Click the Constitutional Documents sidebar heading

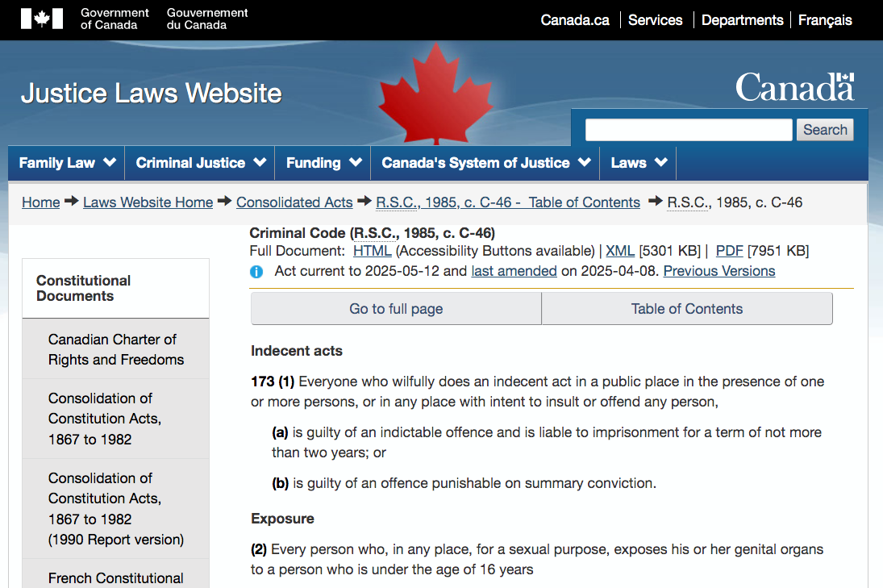(83, 289)
